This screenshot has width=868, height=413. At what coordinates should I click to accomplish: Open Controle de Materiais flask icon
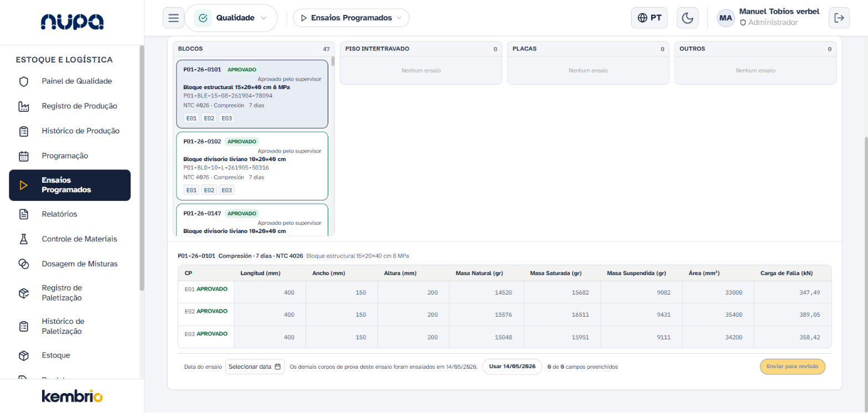[24, 239]
